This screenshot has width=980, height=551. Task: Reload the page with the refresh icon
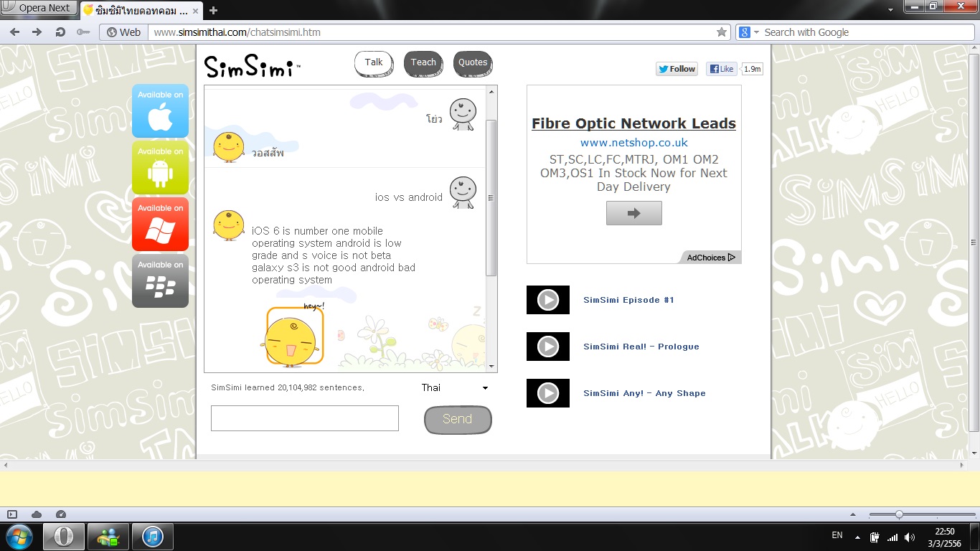(60, 32)
